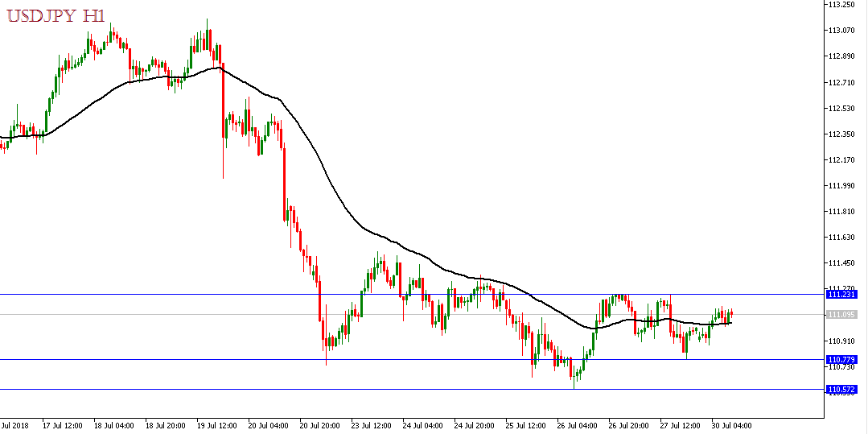
Task: Select the blue horizontal support line
Action: point(402,360)
